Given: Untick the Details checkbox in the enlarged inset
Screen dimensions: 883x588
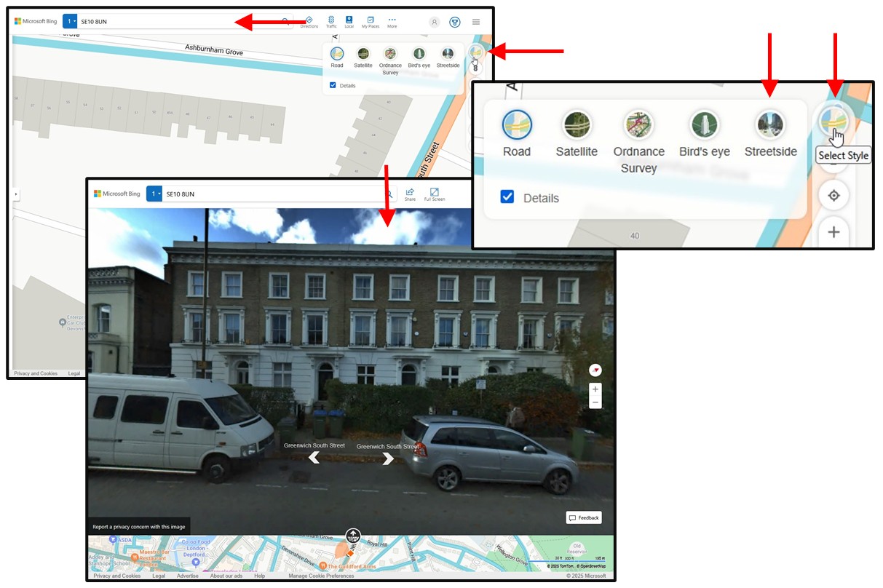Looking at the screenshot, I should 507,197.
